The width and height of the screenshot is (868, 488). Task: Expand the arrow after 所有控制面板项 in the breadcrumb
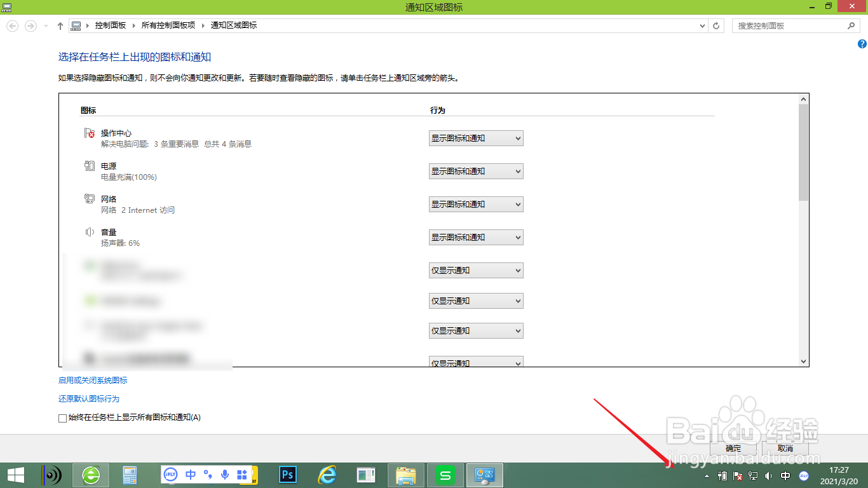click(x=203, y=25)
